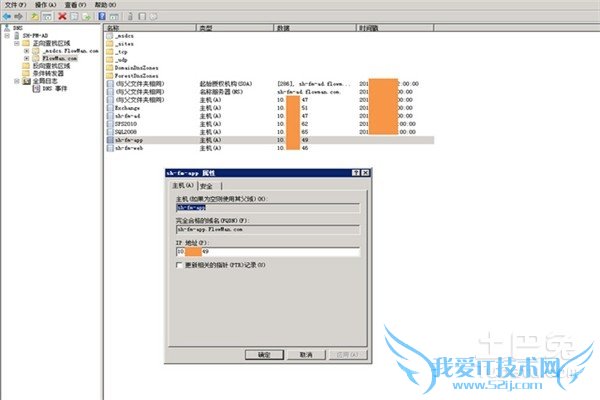Click the green arrow export list icon
The image size is (600, 400).
[87, 16]
